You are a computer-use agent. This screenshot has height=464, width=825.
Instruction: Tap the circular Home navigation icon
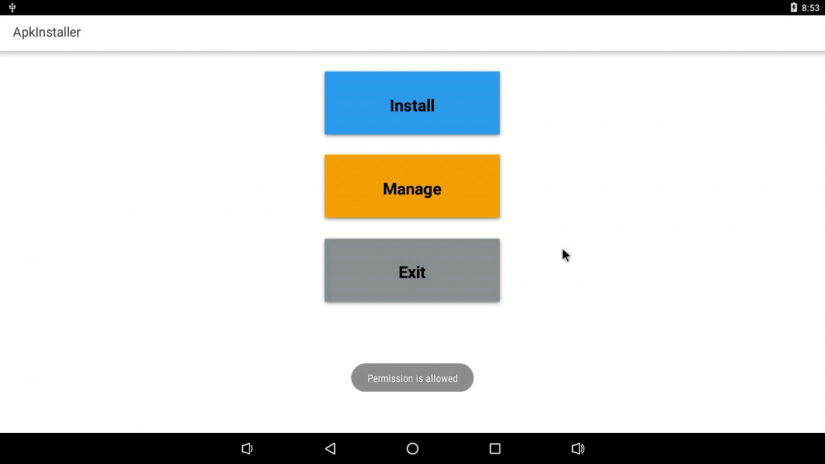[412, 449]
